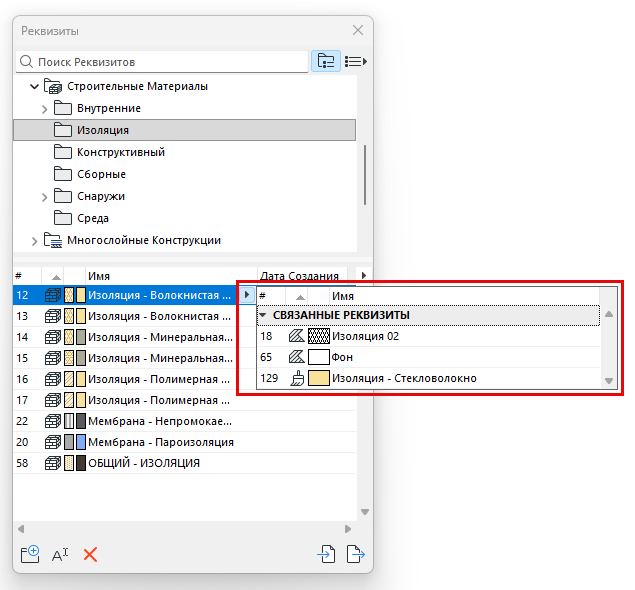Select the Среда folder
Image resolution: width=635 pixels, height=590 pixels.
click(81, 218)
